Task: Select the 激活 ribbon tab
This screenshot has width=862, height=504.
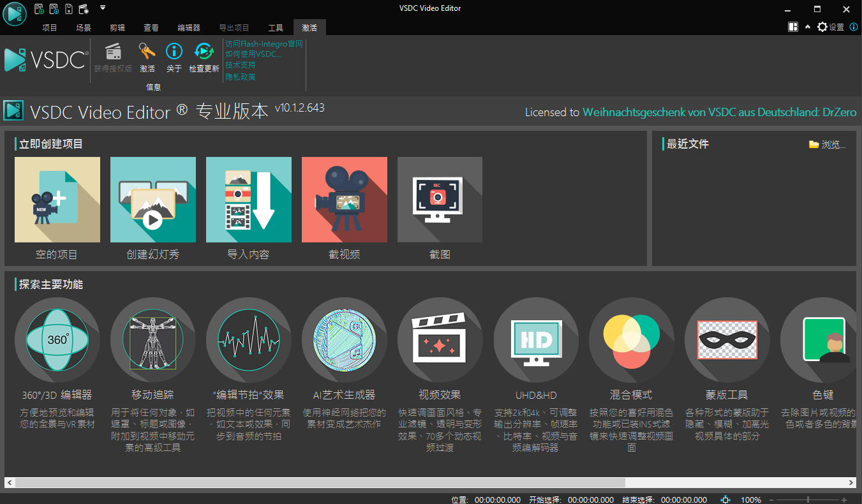Action: click(x=309, y=27)
